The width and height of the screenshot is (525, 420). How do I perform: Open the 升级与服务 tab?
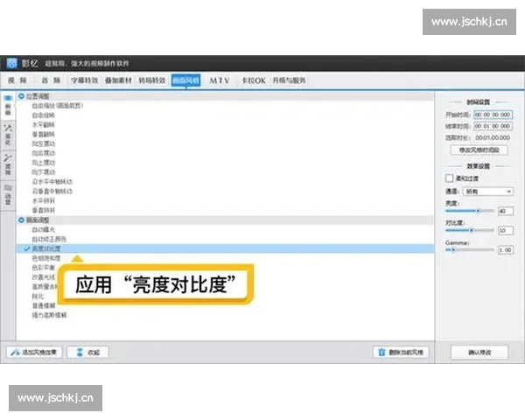coord(289,80)
